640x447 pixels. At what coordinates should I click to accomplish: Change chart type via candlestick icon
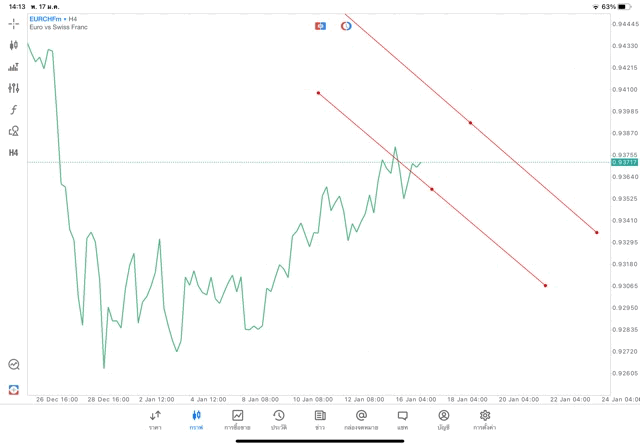pos(14,45)
